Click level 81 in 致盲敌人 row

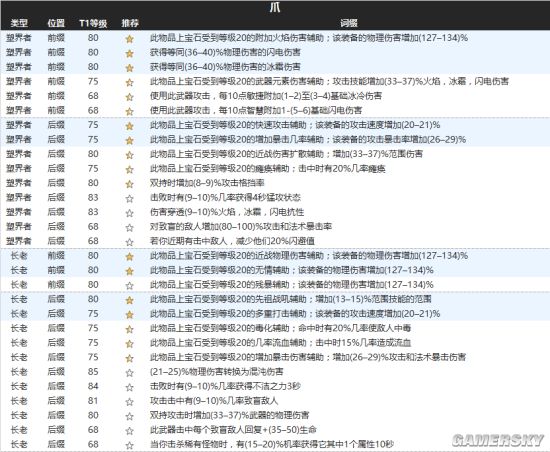click(x=93, y=401)
